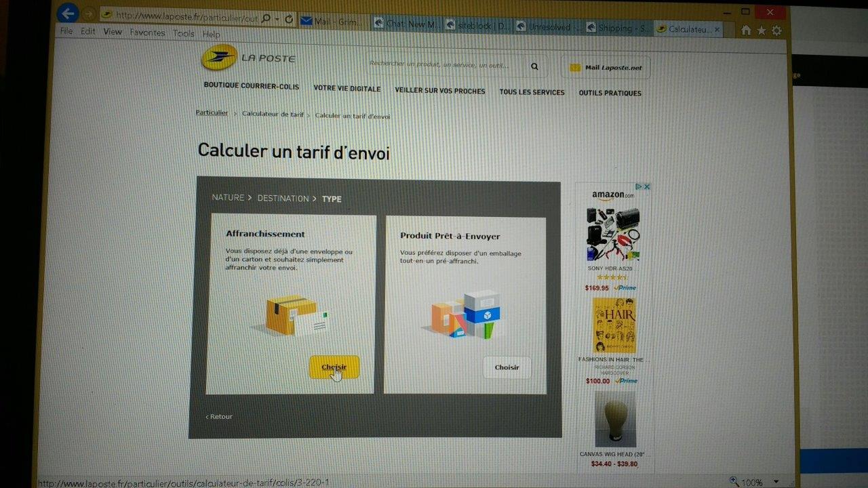Click the 100% zoom level text
Screen dimensions: 868x488
(x=752, y=483)
